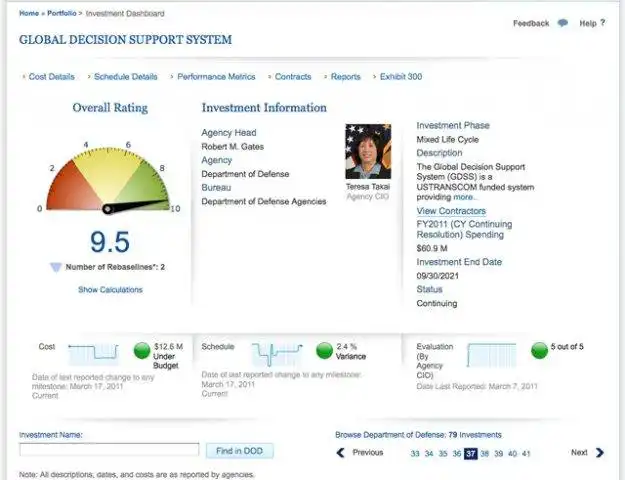Viewport: 625px width, 480px height.
Task: Click the Number of Rebaselines text
Action: (x=115, y=267)
